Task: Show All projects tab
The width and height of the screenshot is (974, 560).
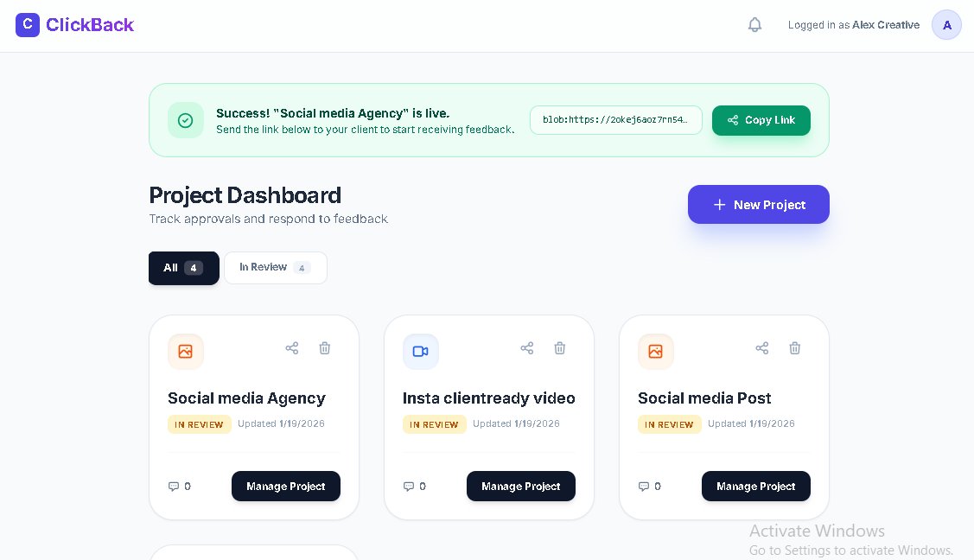Action: pyautogui.click(x=184, y=268)
